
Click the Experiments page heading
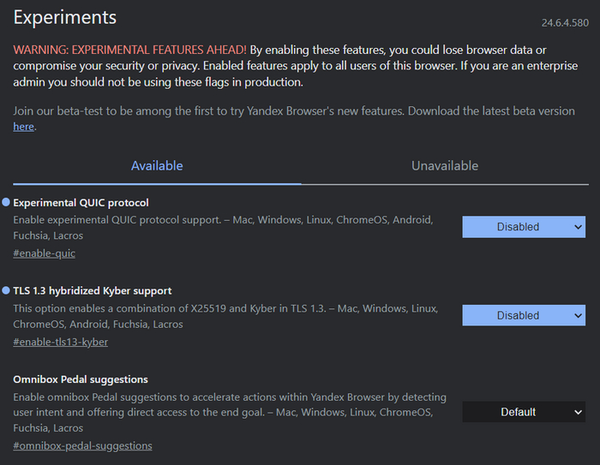point(65,18)
